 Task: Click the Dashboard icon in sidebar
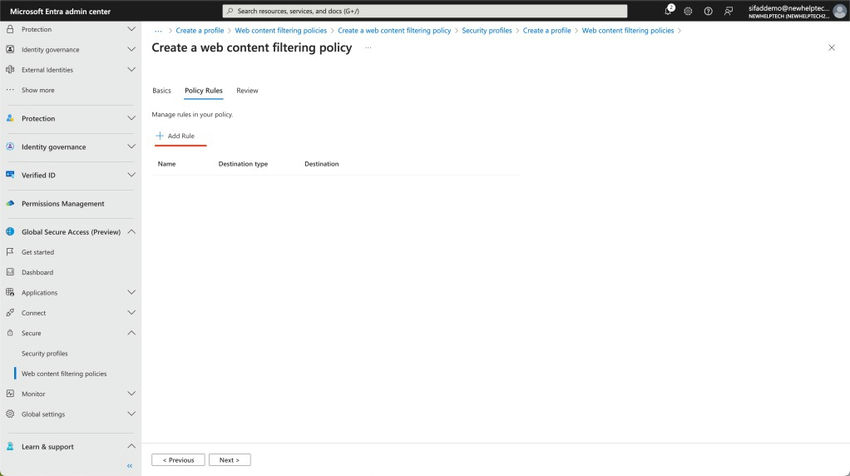pos(10,272)
